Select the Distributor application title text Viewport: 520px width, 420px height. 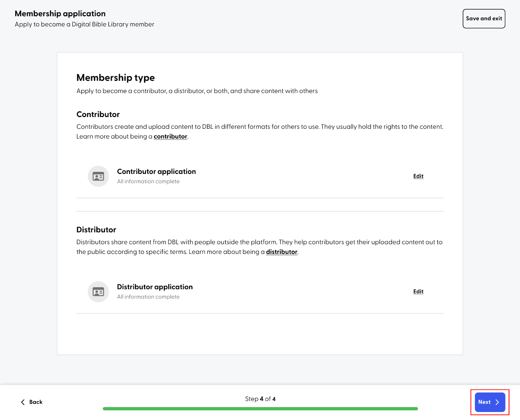tap(155, 287)
